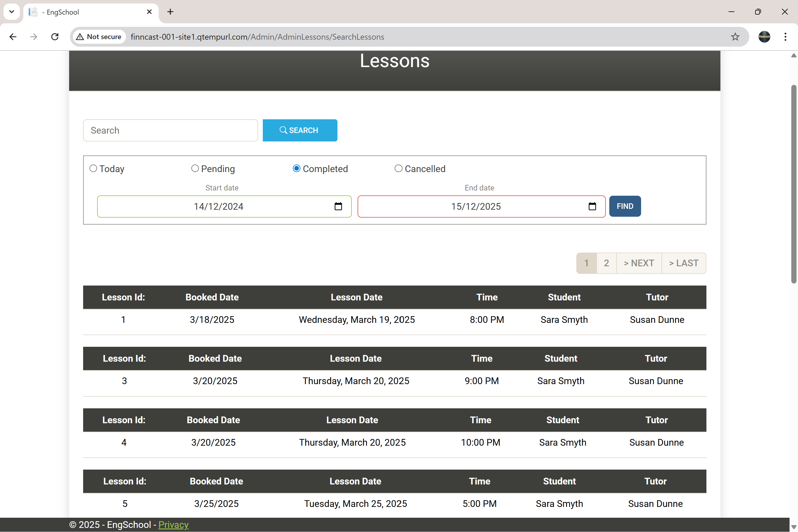This screenshot has height=532, width=798.
Task: Open Chrome three-dot menu
Action: (785, 37)
